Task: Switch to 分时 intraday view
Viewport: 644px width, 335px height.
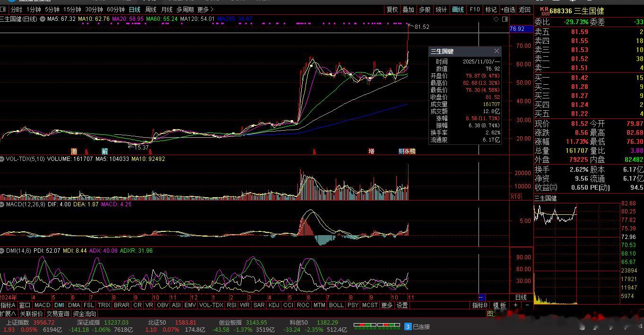Action: coord(16,9)
